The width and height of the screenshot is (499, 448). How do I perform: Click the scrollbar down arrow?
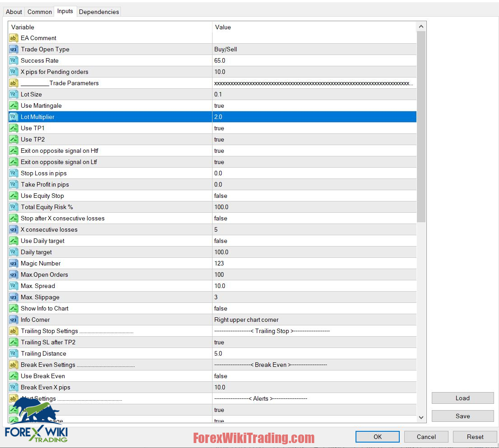[x=421, y=417]
